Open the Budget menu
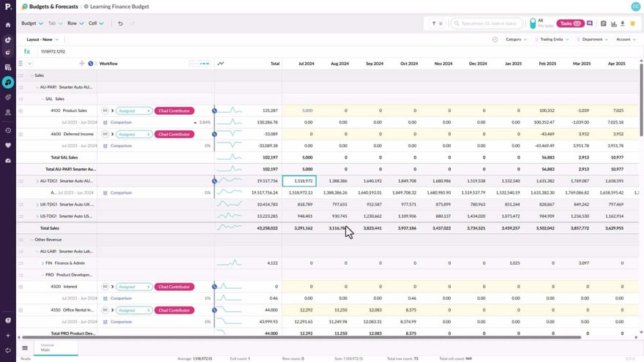The width and height of the screenshot is (644, 362). tap(32, 23)
